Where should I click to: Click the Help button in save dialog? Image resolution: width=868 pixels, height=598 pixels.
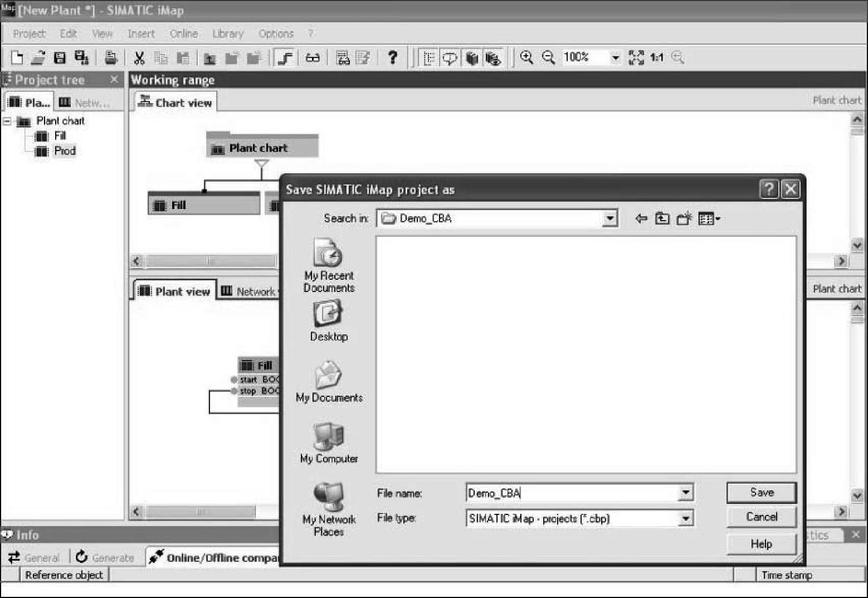point(762,544)
